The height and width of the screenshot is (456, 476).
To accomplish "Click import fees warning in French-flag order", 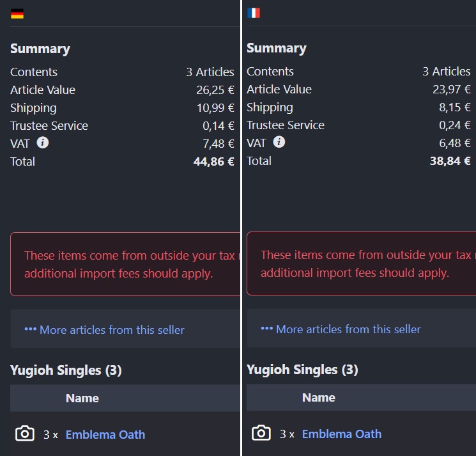I will 362,263.
